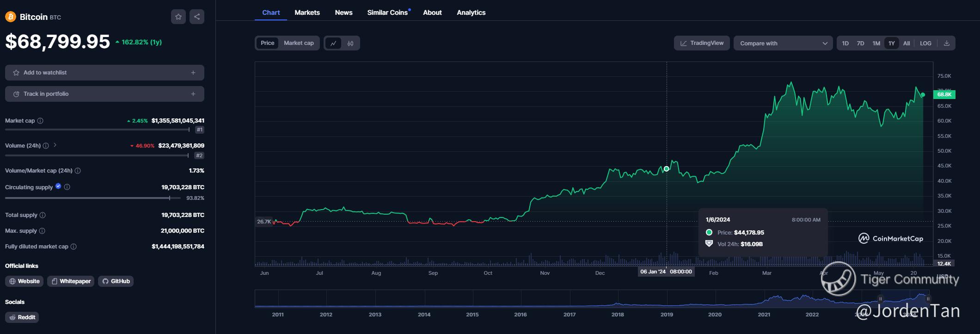Click the download chart icon
This screenshot has height=334, width=980.
click(946, 43)
